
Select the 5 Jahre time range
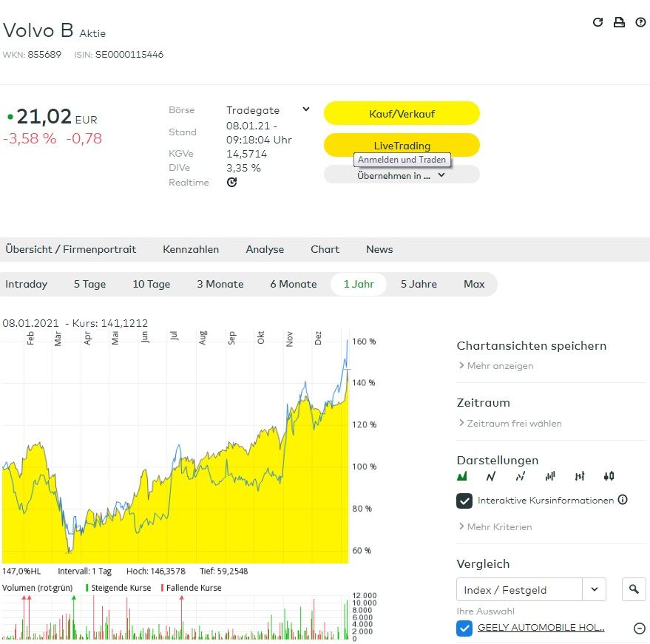point(419,284)
